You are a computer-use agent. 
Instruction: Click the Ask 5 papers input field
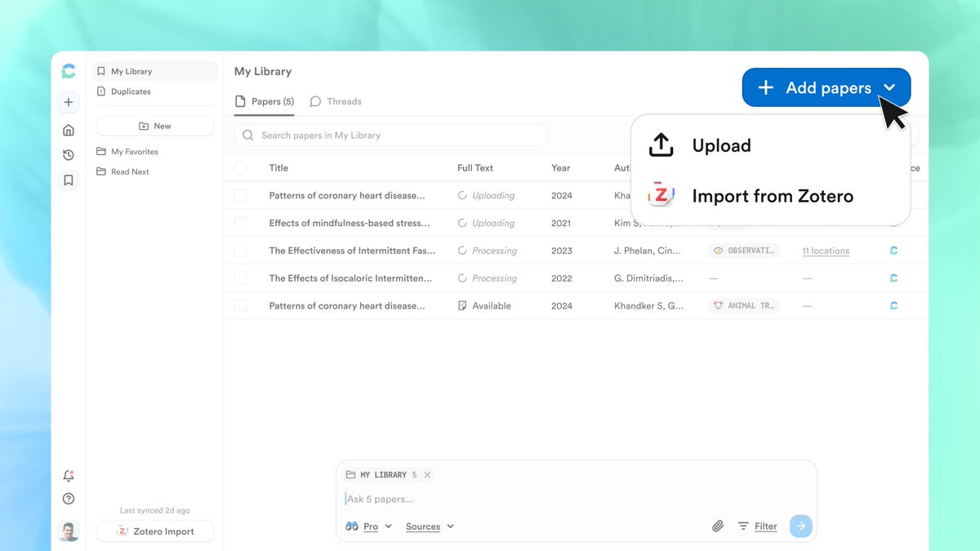pyautogui.click(x=576, y=499)
